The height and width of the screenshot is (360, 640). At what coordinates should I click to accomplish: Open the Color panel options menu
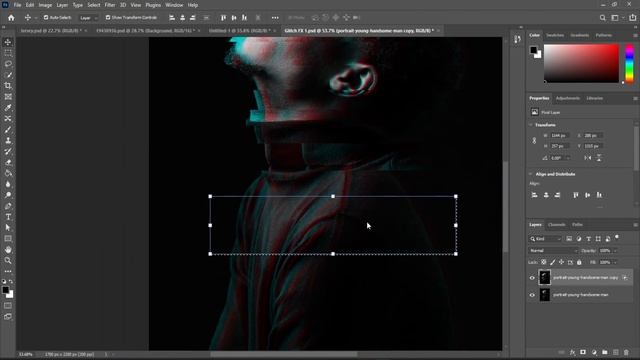(x=635, y=36)
